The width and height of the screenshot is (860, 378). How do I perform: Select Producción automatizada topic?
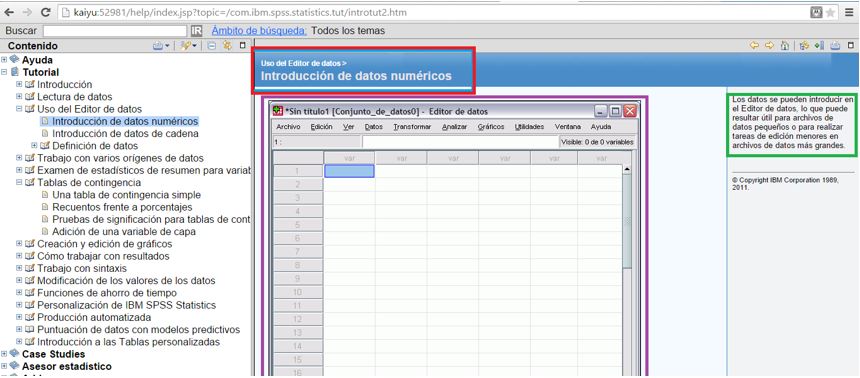click(x=94, y=317)
